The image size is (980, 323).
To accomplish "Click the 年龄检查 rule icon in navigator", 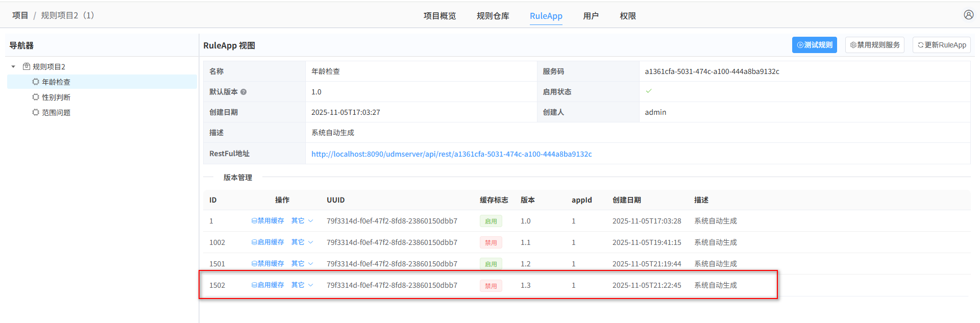I will pyautogui.click(x=36, y=82).
